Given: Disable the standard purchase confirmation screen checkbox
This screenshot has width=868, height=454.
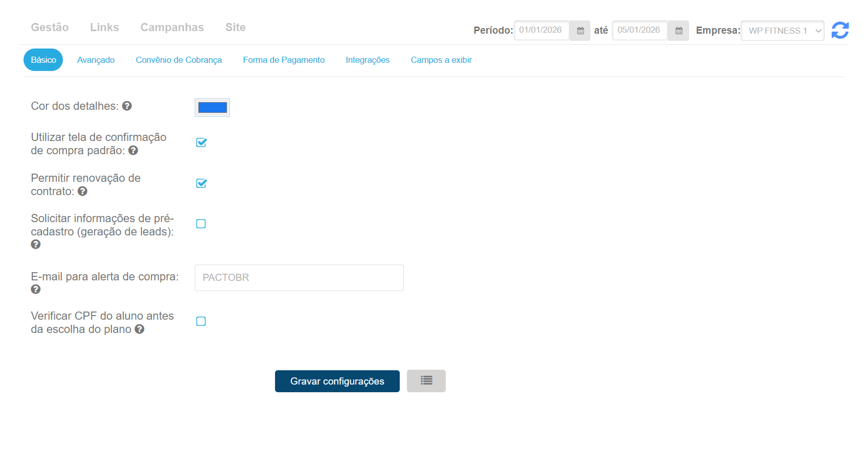Looking at the screenshot, I should point(201,142).
